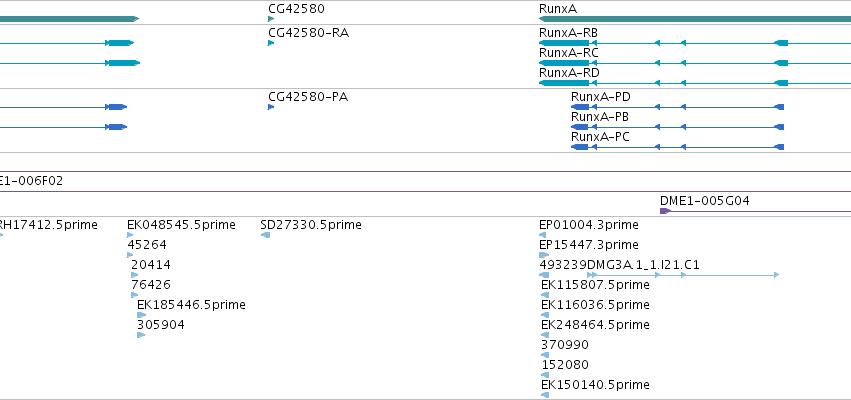
Task: Select the DME1-005G04 feature start marker
Action: click(665, 211)
